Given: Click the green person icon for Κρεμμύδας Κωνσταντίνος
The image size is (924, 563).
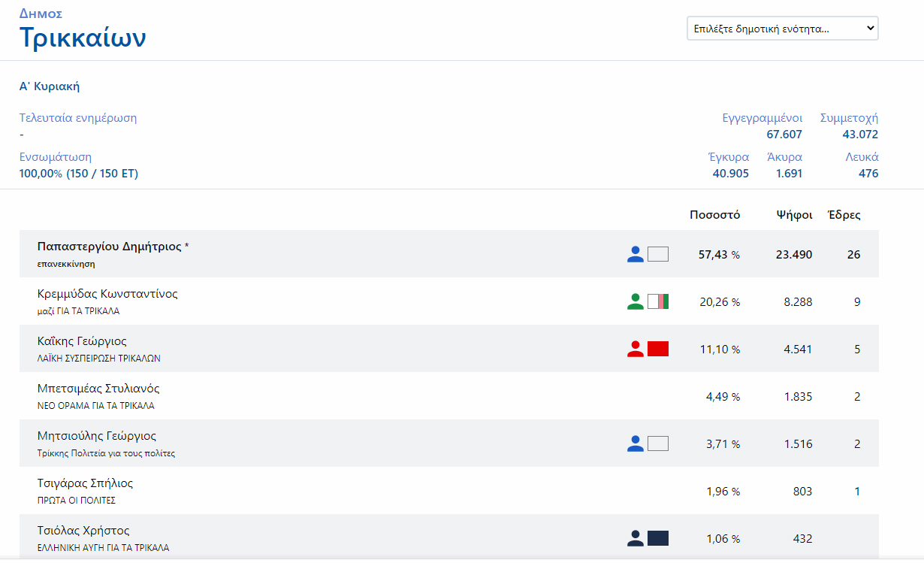Looking at the screenshot, I should 636,301.
